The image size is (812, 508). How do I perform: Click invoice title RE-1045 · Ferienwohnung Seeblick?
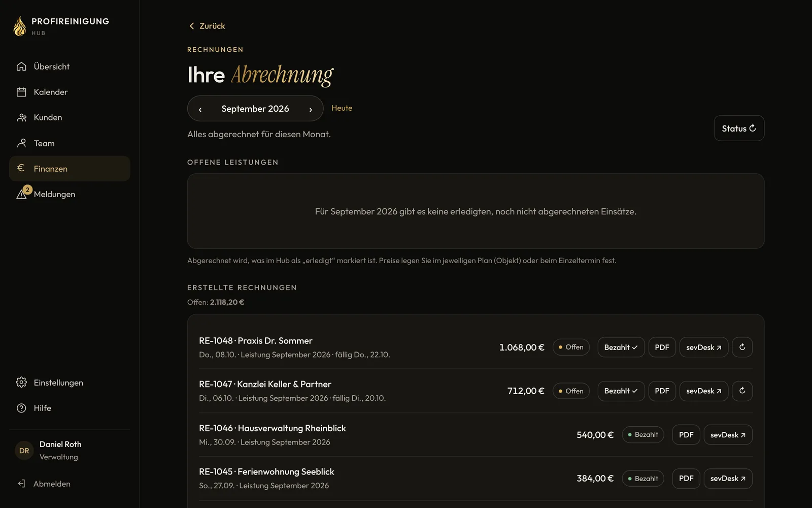tap(266, 472)
